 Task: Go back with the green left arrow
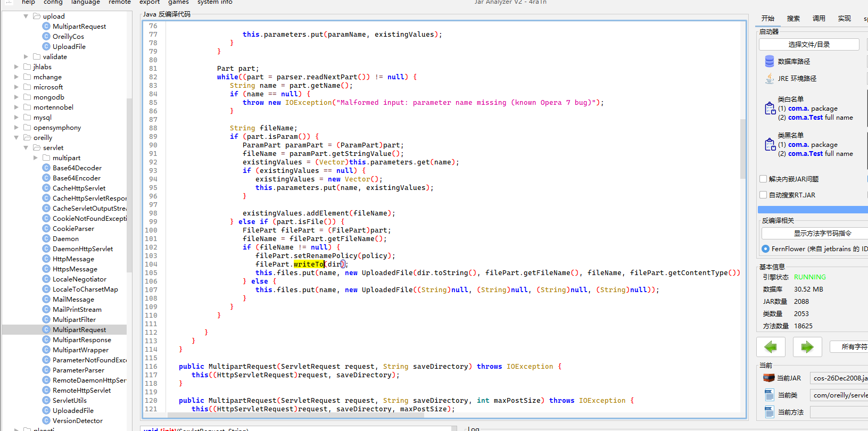771,347
